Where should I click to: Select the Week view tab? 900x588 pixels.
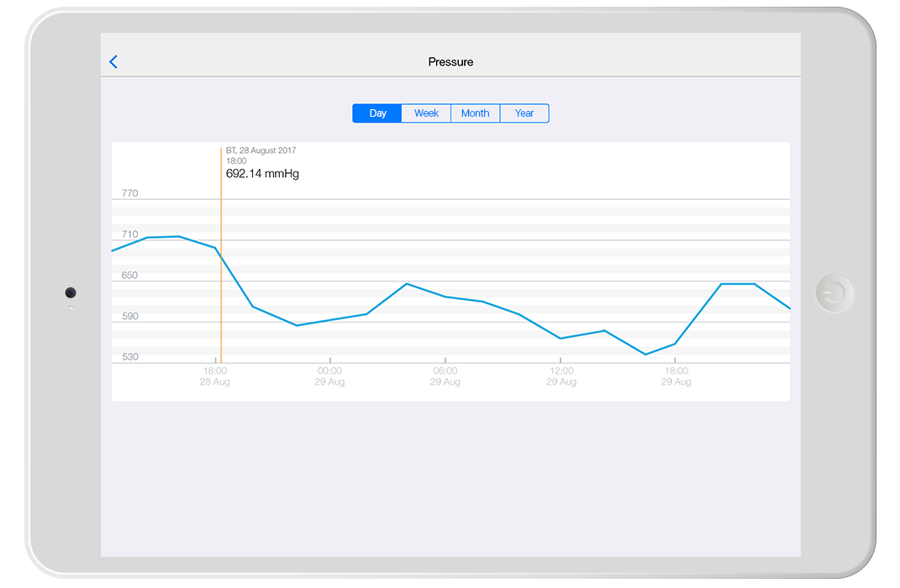pos(426,113)
